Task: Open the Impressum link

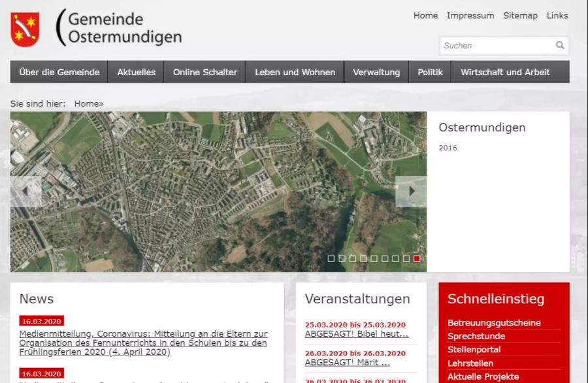Action: [470, 16]
